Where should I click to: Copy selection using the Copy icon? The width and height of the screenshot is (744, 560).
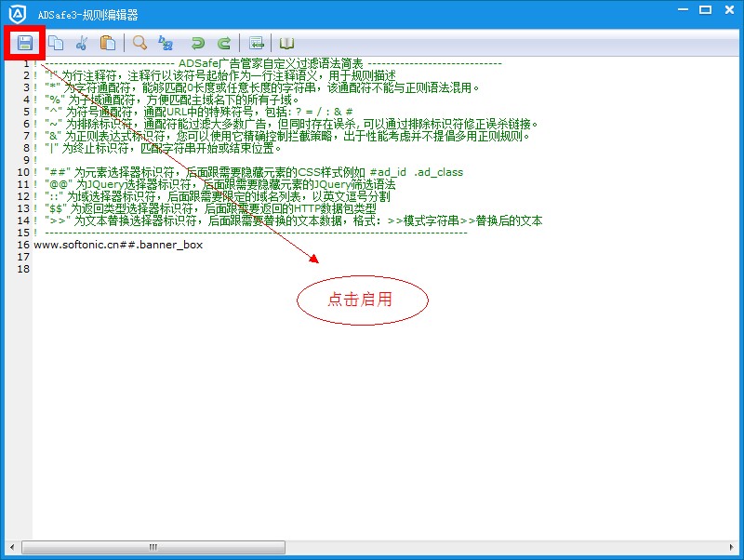pyautogui.click(x=56, y=43)
